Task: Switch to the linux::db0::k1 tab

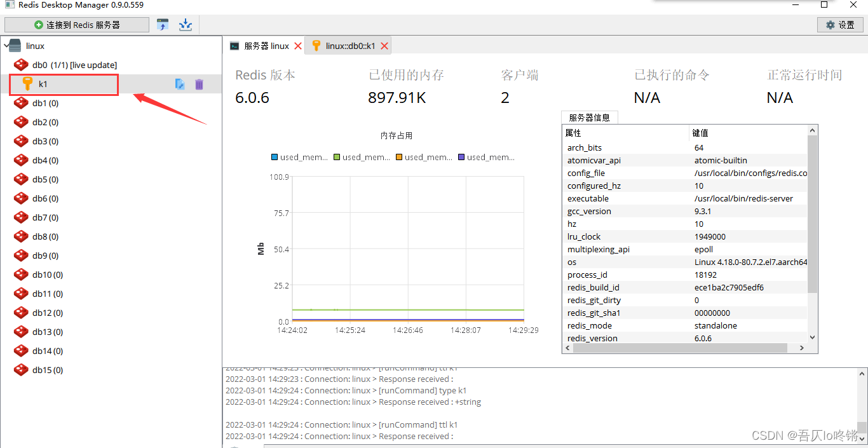Action: pyautogui.click(x=349, y=46)
